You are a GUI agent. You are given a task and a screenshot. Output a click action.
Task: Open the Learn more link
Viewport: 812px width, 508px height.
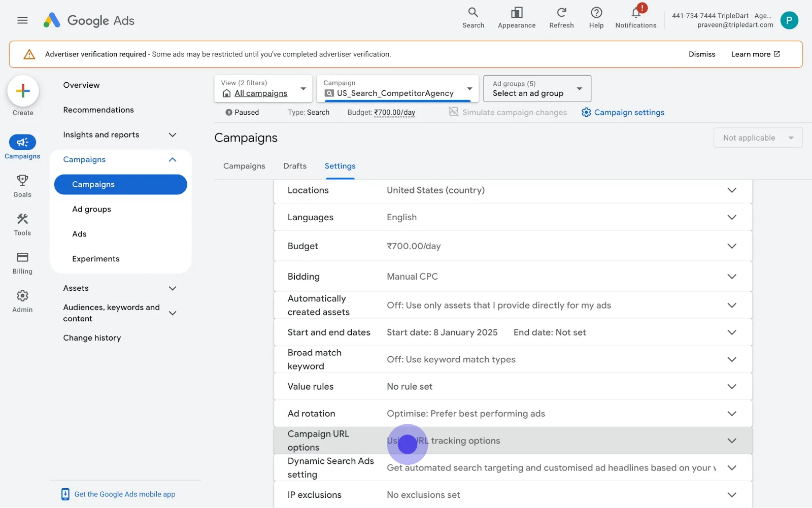coord(755,54)
